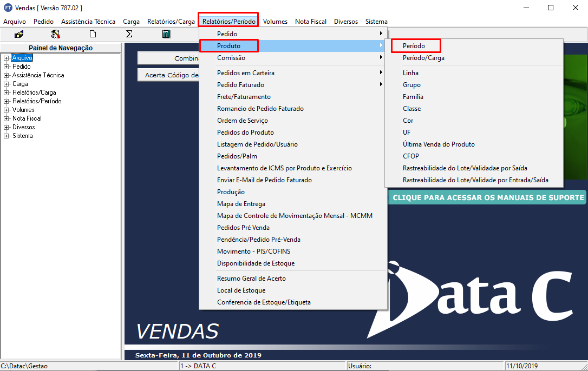Screen dimensions: 588x371
Task: Choose Ordem de Serviço menu entry
Action: [292, 121]
